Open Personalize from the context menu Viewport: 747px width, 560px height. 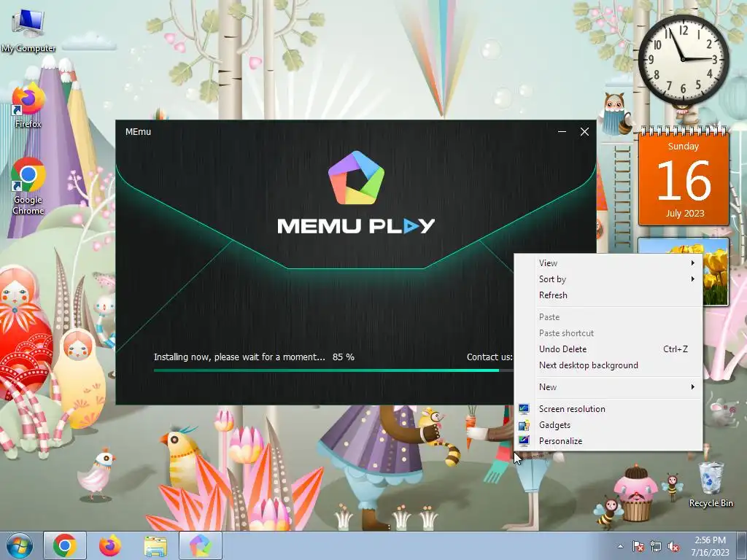click(608, 441)
